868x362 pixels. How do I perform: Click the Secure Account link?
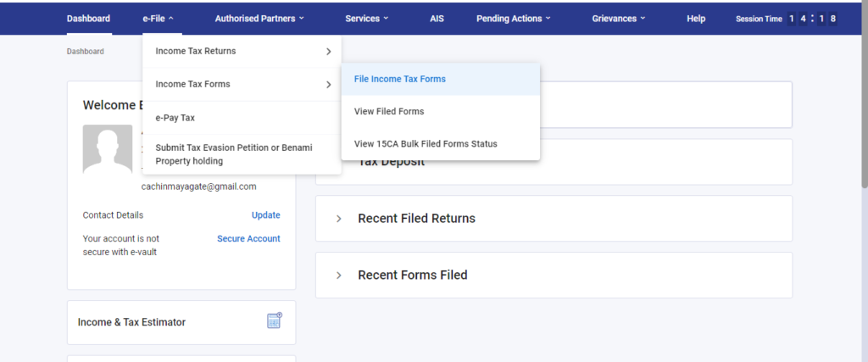[x=248, y=239]
